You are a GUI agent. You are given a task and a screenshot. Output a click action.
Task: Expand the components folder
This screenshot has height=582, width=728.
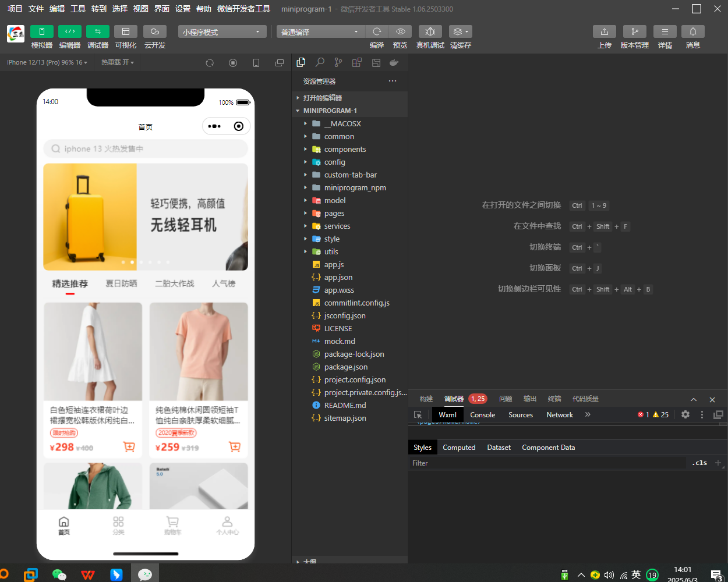349,149
